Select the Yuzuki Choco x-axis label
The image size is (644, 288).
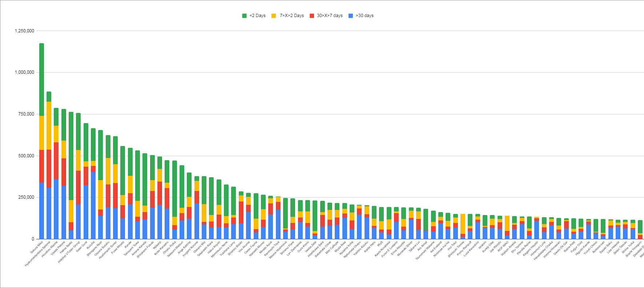(x=591, y=247)
